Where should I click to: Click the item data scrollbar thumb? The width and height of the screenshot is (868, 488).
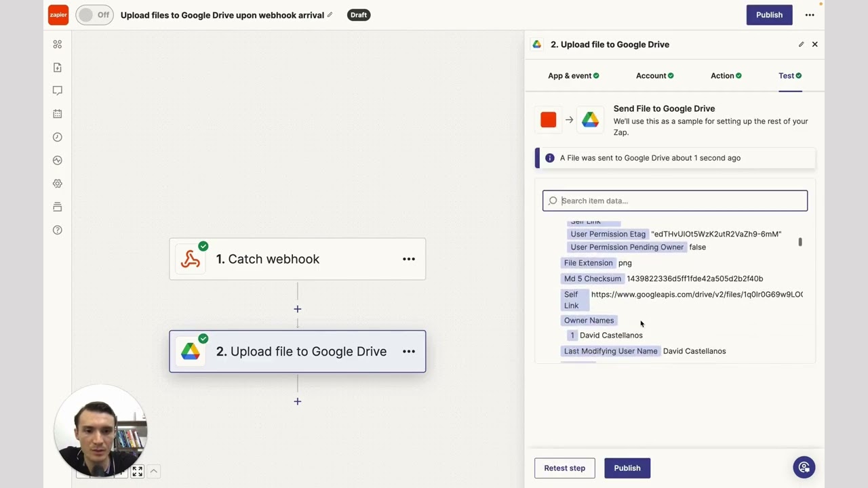pos(800,242)
